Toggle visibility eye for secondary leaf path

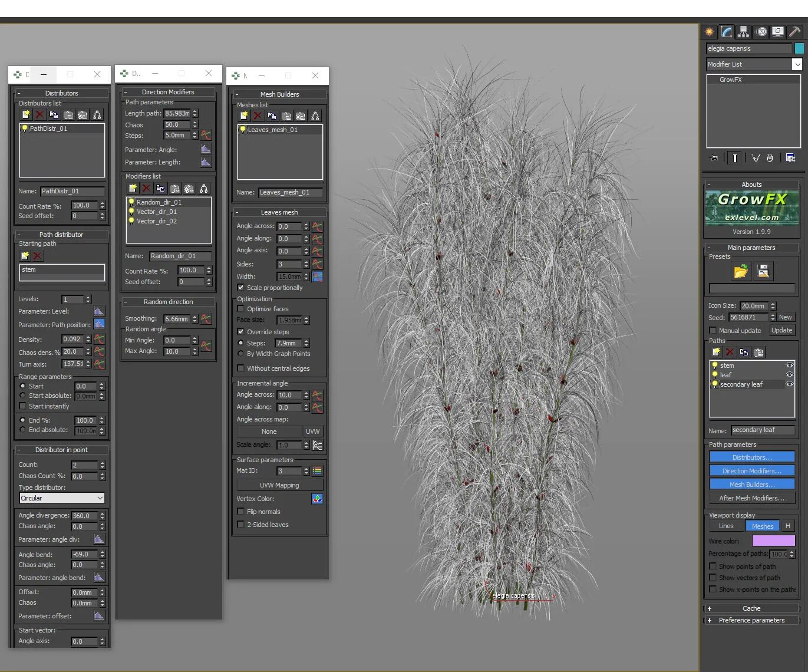(790, 384)
